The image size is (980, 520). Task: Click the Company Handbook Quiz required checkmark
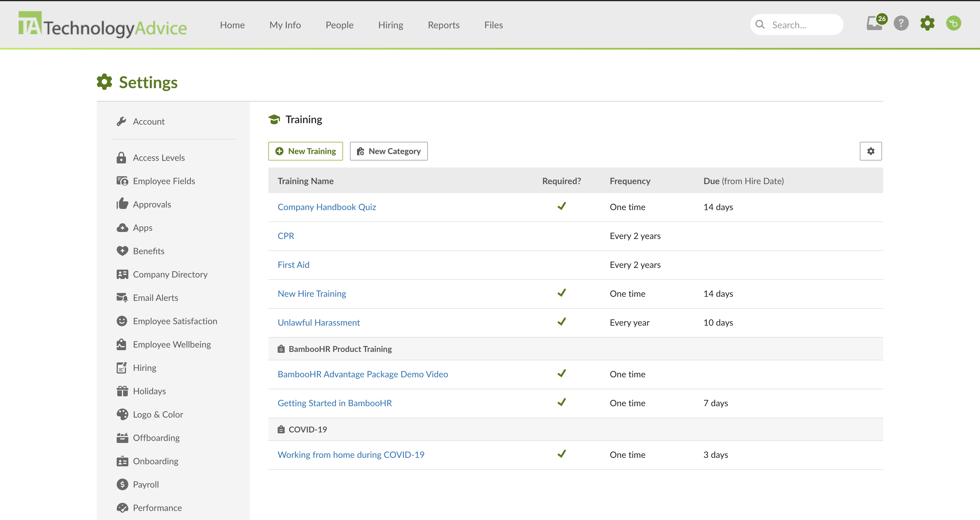(561, 206)
